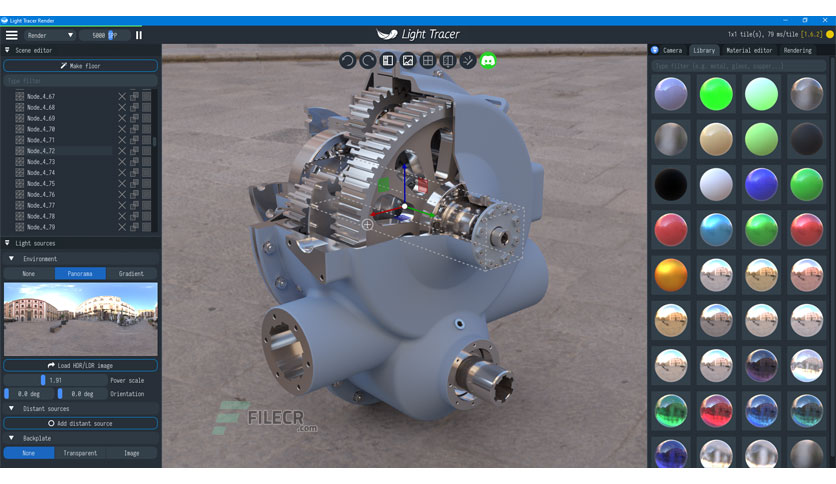This screenshot has height=484, width=836.
Task: Collapse the Light sources section
Action: point(7,243)
